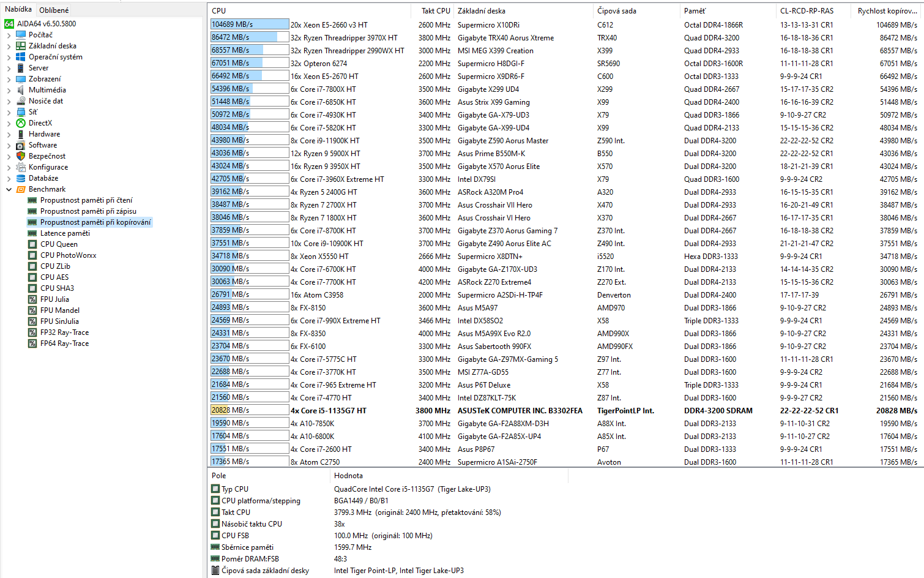The height and width of the screenshot is (578, 924).
Task: Click the Hodnota column header
Action: coord(449,476)
